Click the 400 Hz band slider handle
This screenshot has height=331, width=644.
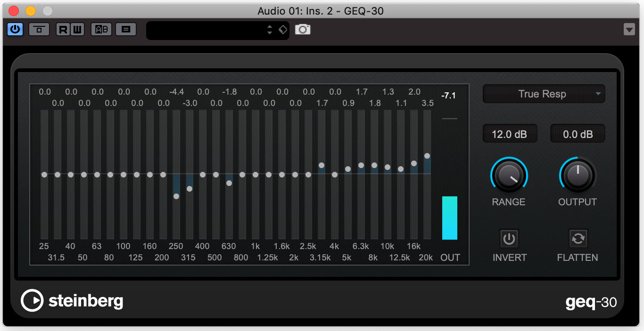tap(203, 175)
